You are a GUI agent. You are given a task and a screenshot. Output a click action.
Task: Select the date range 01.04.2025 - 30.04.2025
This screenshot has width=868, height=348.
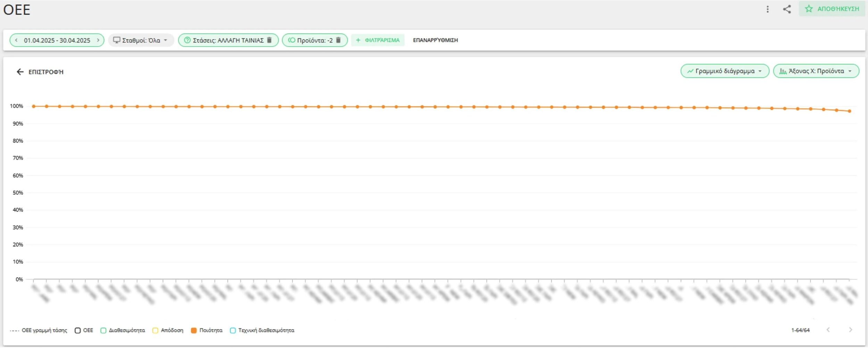(x=57, y=40)
